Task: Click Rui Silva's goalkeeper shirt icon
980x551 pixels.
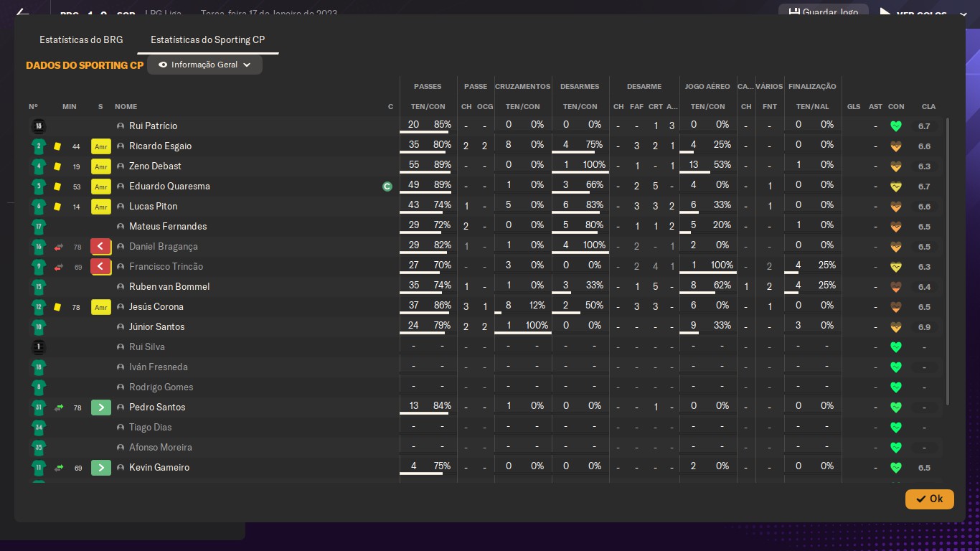Action: (39, 347)
